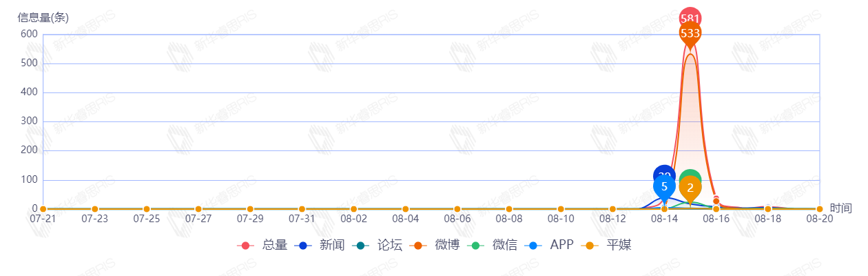Select the data point at 08-20
Screen dimensions: 868x276
820,209
